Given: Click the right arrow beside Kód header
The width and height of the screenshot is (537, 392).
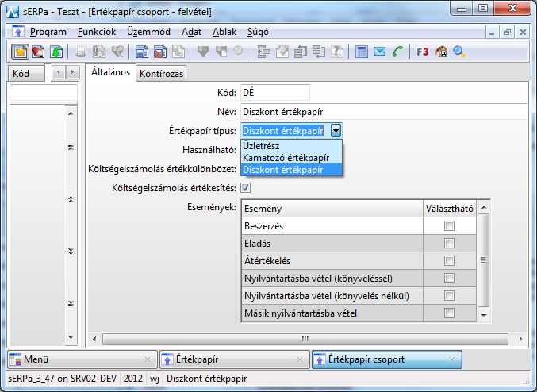Looking at the screenshot, I should coord(72,72).
